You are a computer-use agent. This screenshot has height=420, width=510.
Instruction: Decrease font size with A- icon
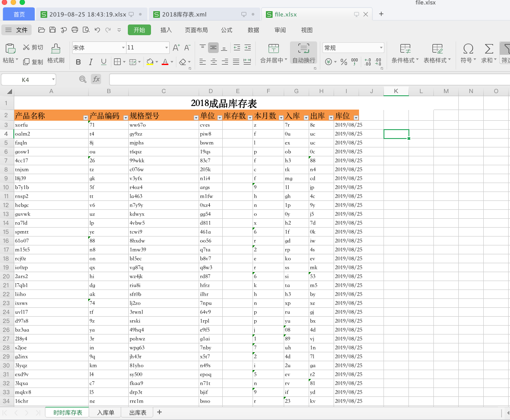[188, 48]
